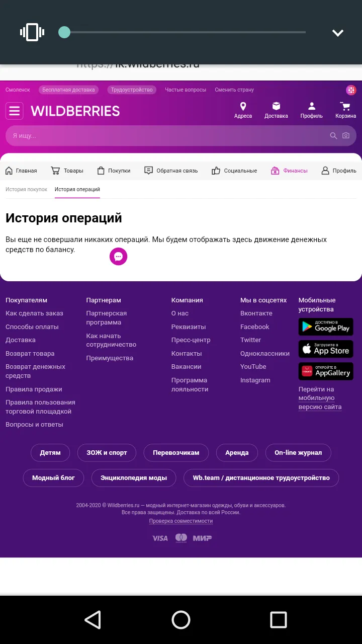
Task: Tap Android home navigation button
Action: point(181,620)
